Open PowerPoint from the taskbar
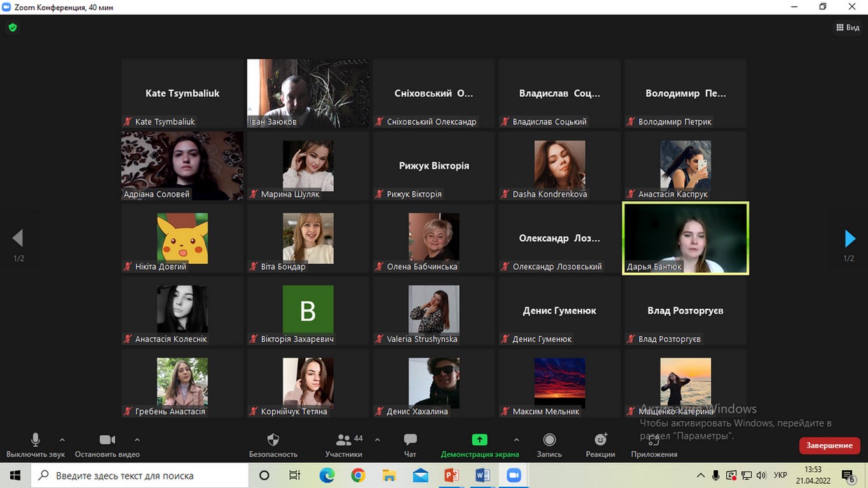868x488 pixels. tap(451, 475)
